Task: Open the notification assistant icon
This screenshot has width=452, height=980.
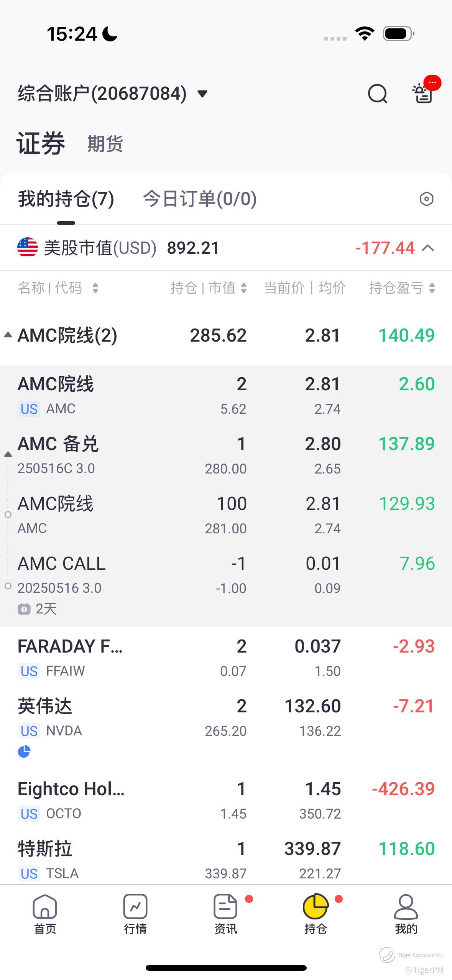Action: (423, 94)
